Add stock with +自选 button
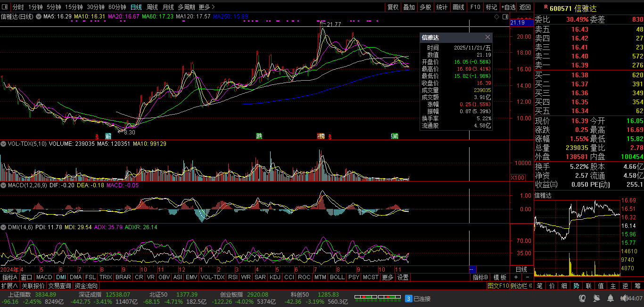 (x=509, y=7)
